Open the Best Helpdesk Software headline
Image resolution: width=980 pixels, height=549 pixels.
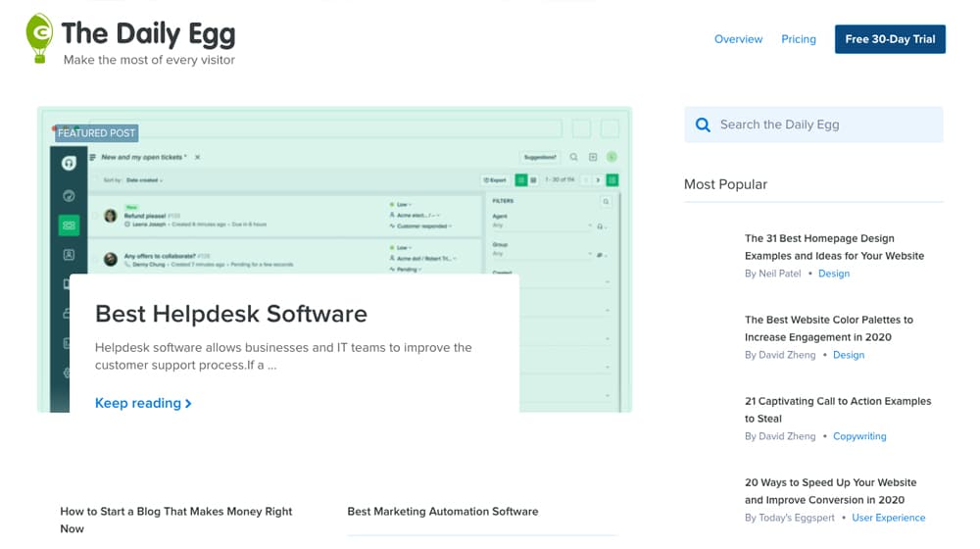(x=231, y=314)
